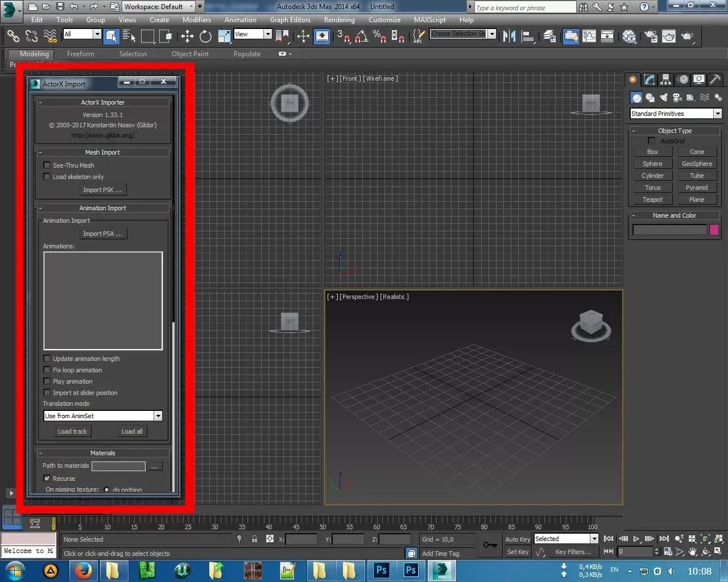Tick Update animation length checkbox
728x582 pixels.
point(47,359)
